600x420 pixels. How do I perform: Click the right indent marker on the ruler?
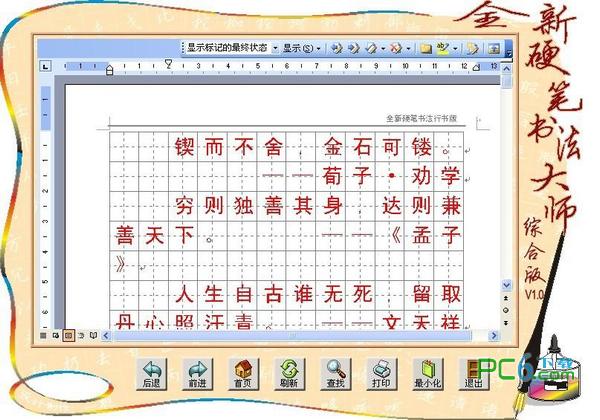click(x=476, y=68)
